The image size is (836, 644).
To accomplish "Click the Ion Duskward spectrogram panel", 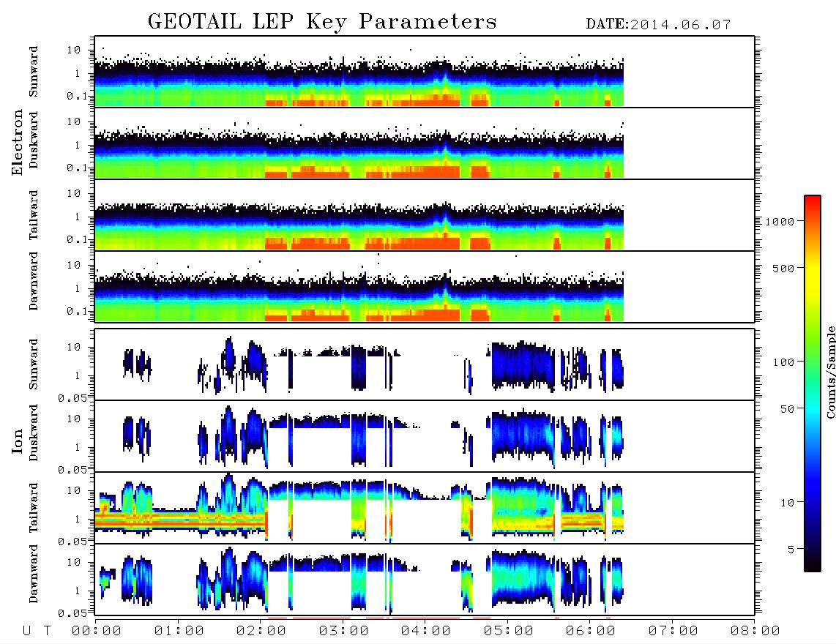I will click(425, 435).
